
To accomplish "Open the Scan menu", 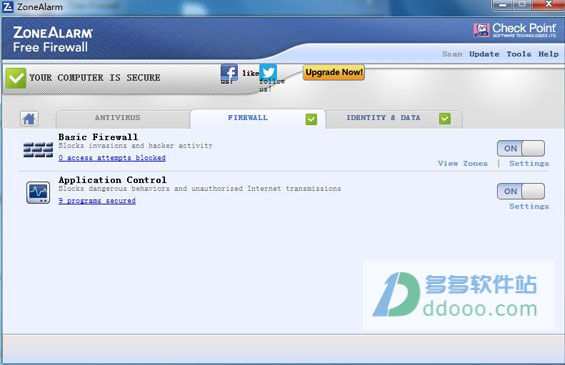I will [452, 54].
